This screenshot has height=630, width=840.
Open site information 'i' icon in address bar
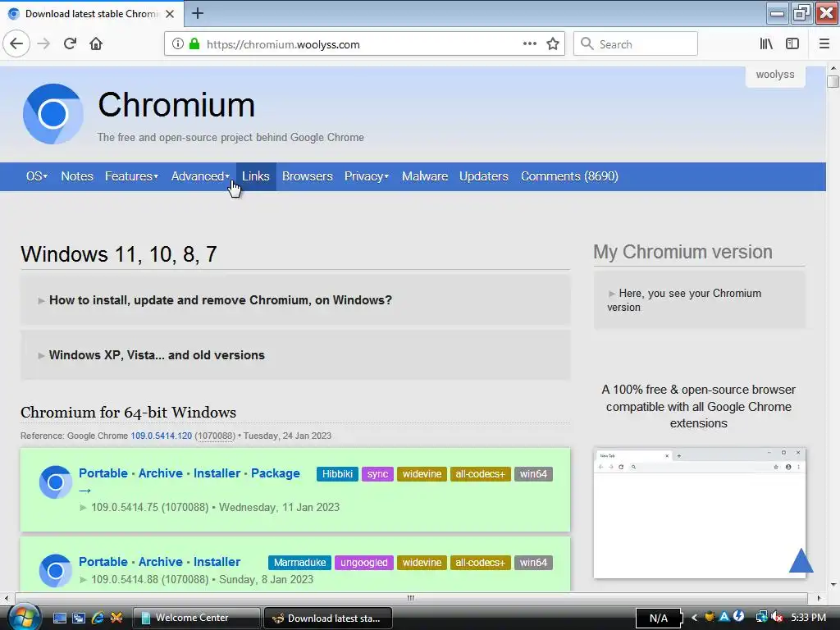[178, 44]
